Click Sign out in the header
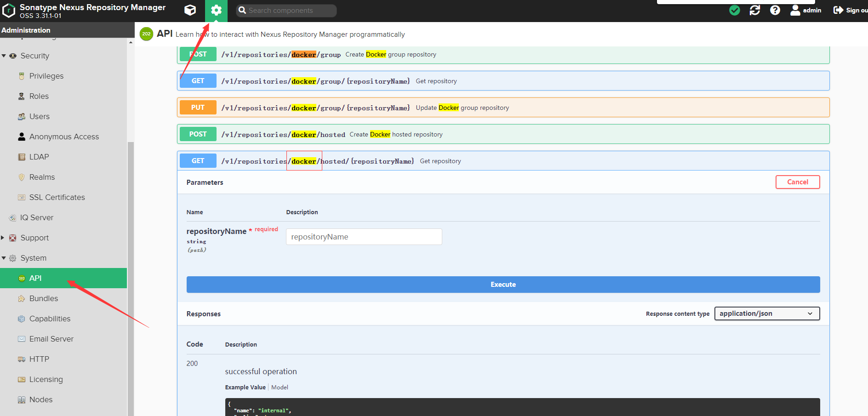The height and width of the screenshot is (416, 868). pos(851,10)
